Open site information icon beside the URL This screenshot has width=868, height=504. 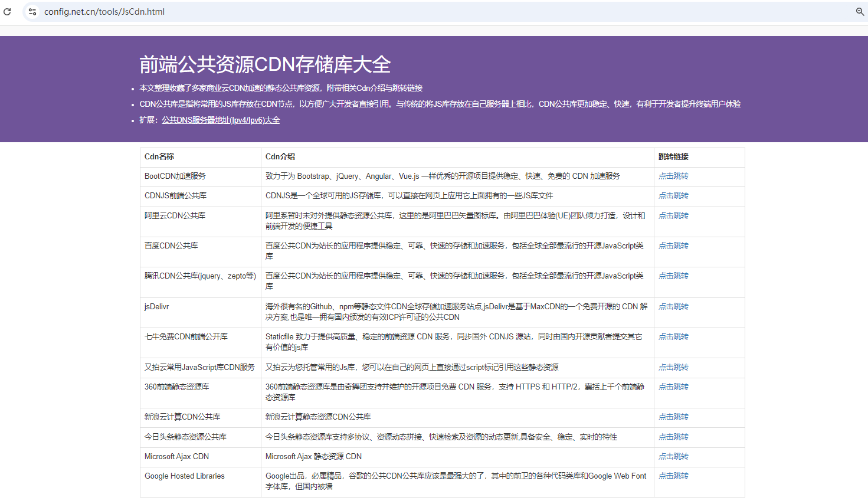pyautogui.click(x=32, y=12)
